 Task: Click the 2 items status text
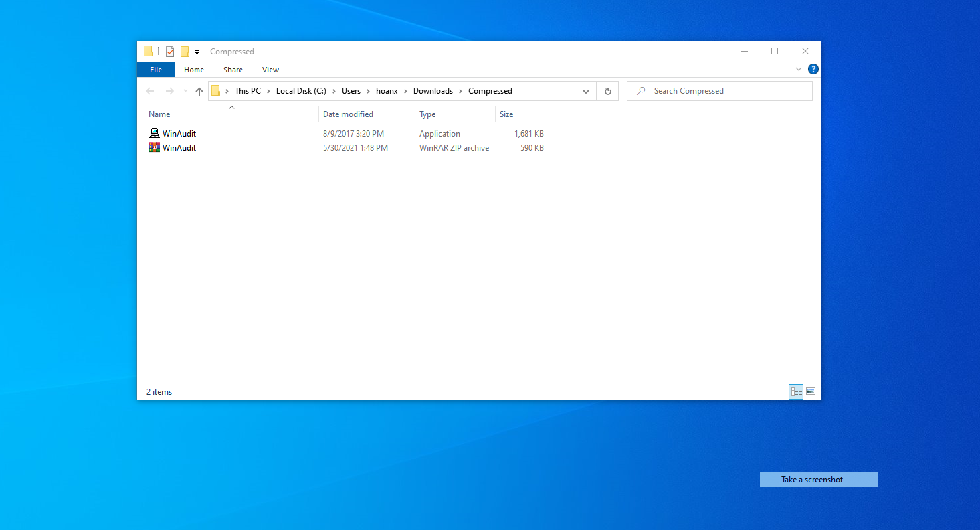[159, 392]
